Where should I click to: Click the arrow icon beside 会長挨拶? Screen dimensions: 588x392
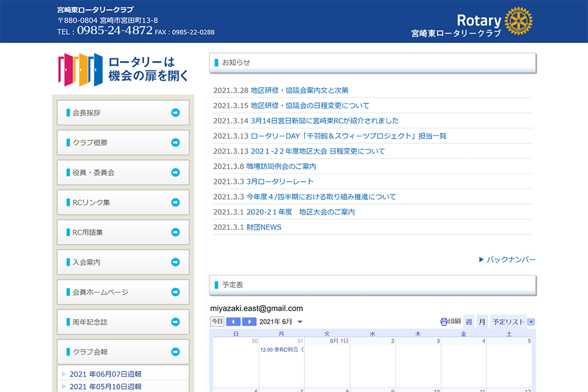click(175, 112)
